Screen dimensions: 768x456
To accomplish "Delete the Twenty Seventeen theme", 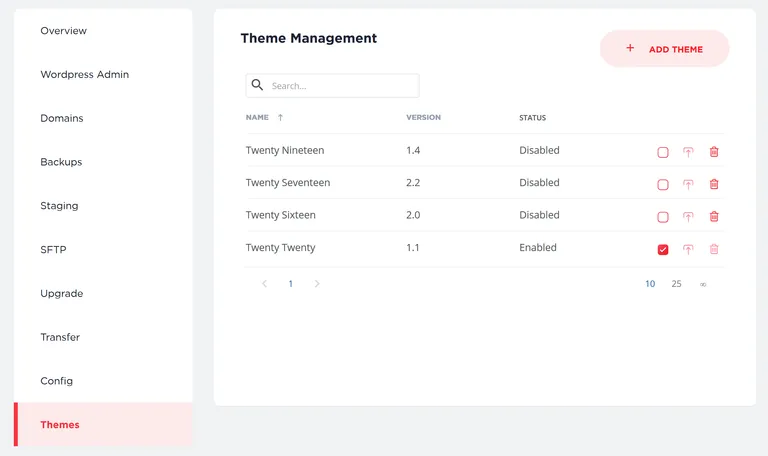I will (x=714, y=184).
